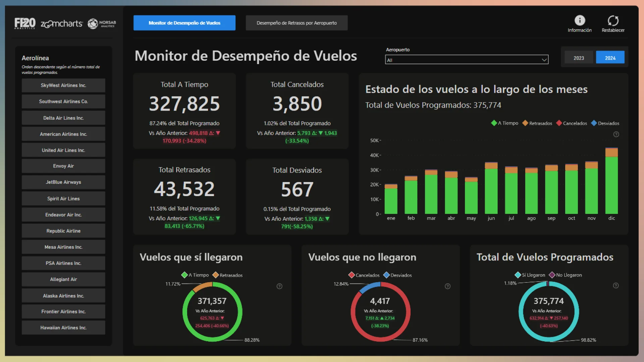Filter by JetBlue Airways
The width and height of the screenshot is (644, 362).
(63, 182)
